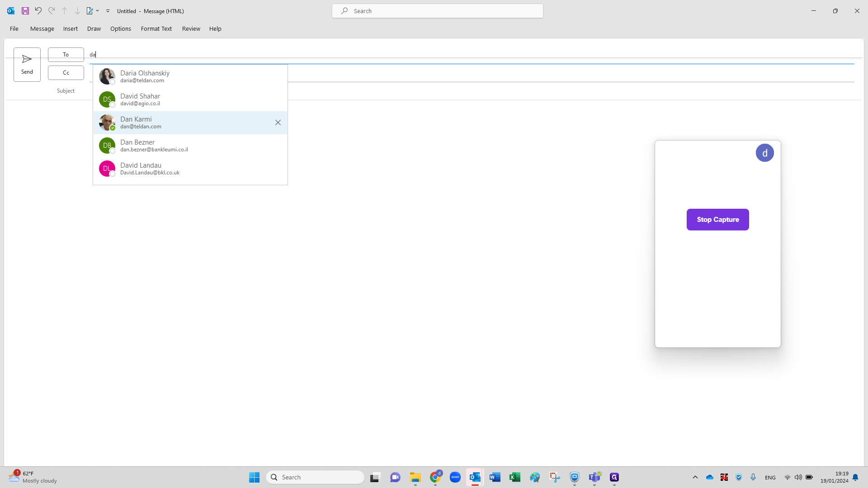Click the OneDrive cloud tray icon
Viewport: 868px width, 488px height.
[710, 477]
